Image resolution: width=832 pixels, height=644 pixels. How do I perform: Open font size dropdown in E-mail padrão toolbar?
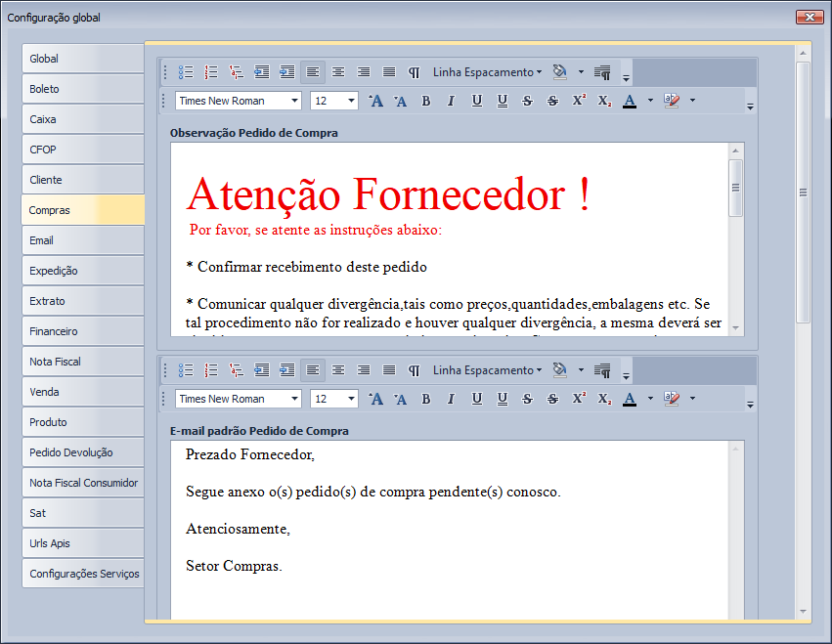pos(350,399)
